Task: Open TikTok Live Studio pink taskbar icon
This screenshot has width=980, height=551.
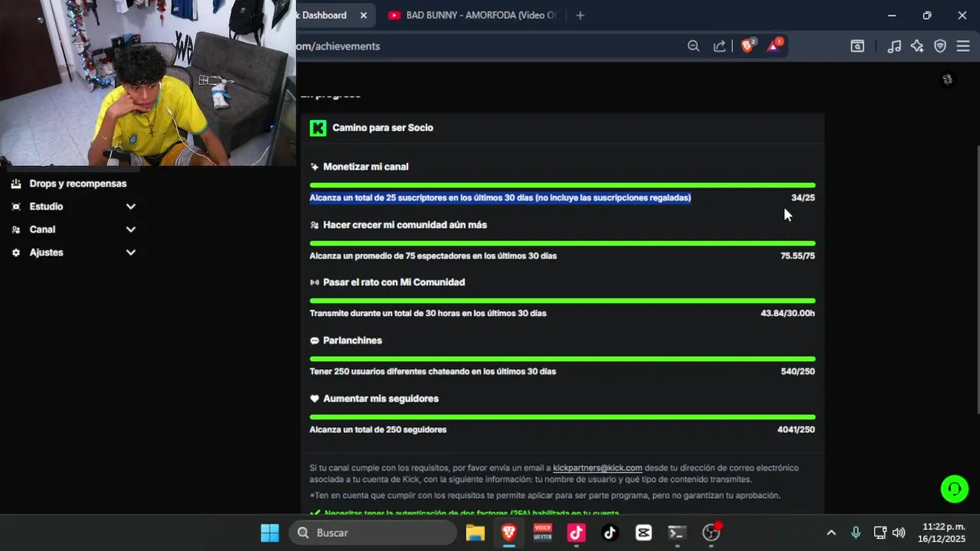Action: click(577, 533)
